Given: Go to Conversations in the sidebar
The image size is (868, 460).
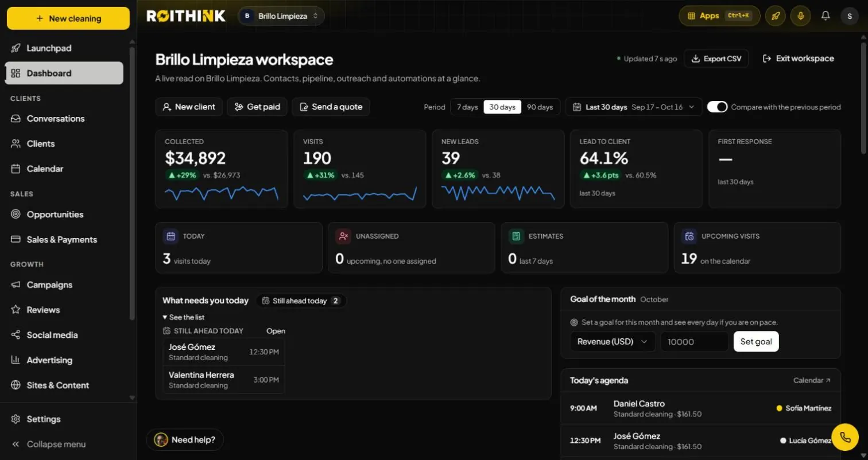Looking at the screenshot, I should coord(64,119).
